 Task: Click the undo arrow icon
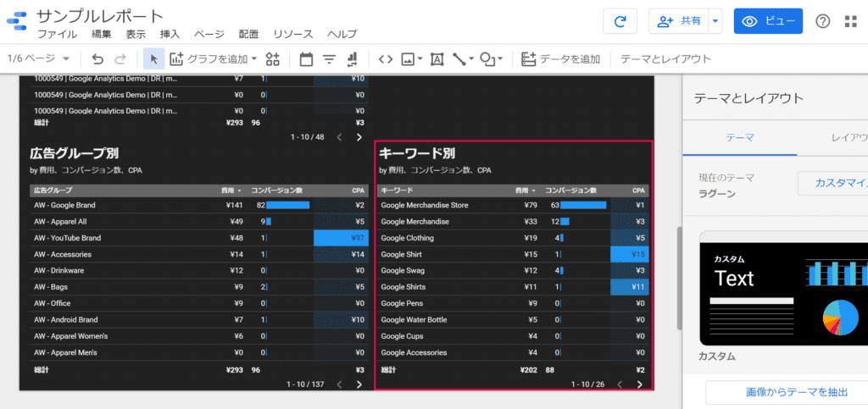click(97, 59)
